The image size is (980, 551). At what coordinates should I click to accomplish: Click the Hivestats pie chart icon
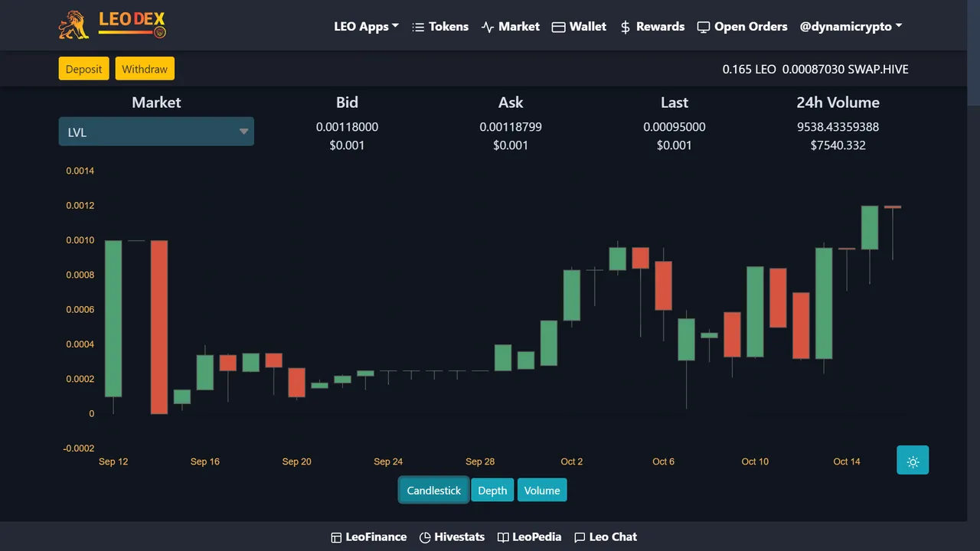[x=425, y=537]
